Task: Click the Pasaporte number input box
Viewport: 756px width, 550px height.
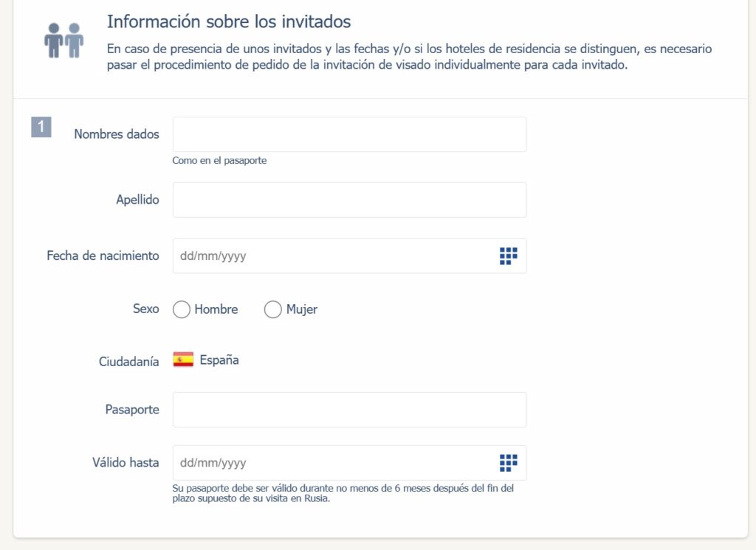Action: (349, 410)
